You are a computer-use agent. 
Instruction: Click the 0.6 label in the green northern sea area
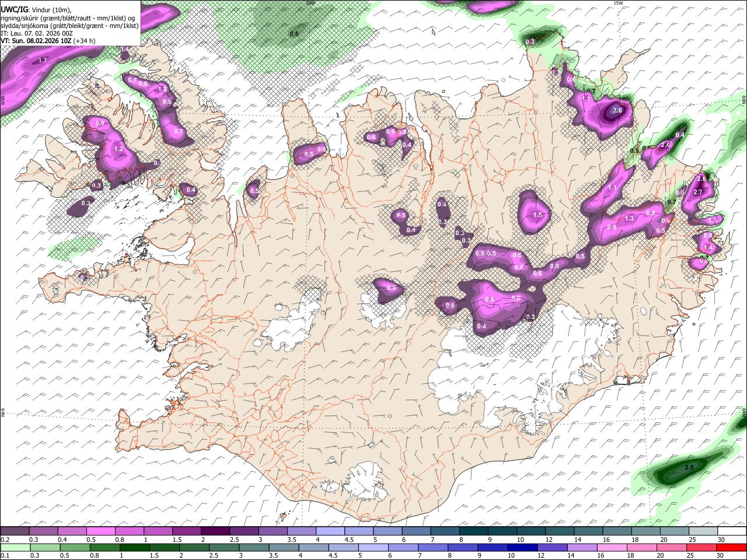[x=294, y=34]
